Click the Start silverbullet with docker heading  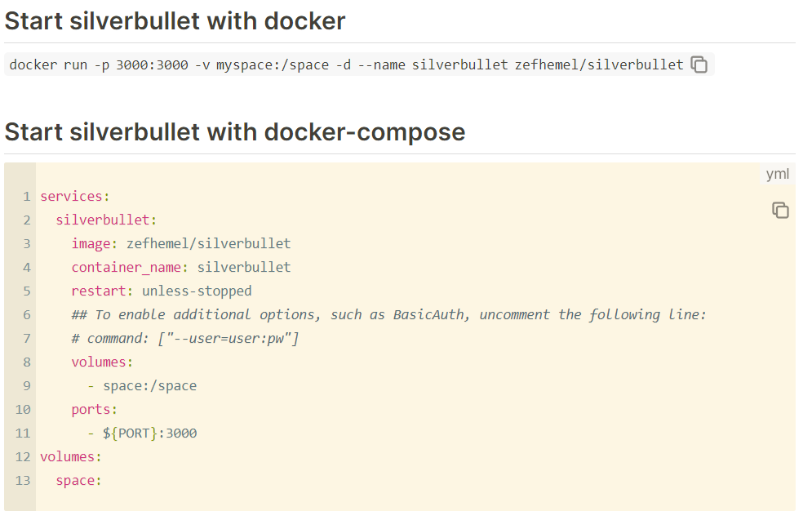point(175,21)
